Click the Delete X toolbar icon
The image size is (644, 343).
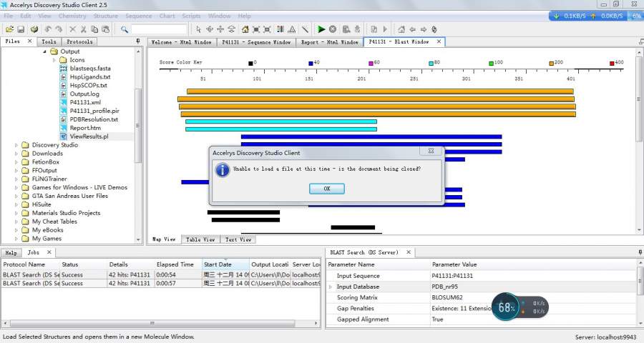73,29
